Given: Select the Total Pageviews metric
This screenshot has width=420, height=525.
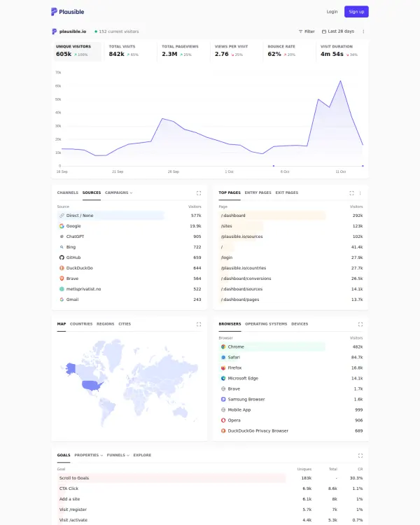Looking at the screenshot, I should 183,51.
